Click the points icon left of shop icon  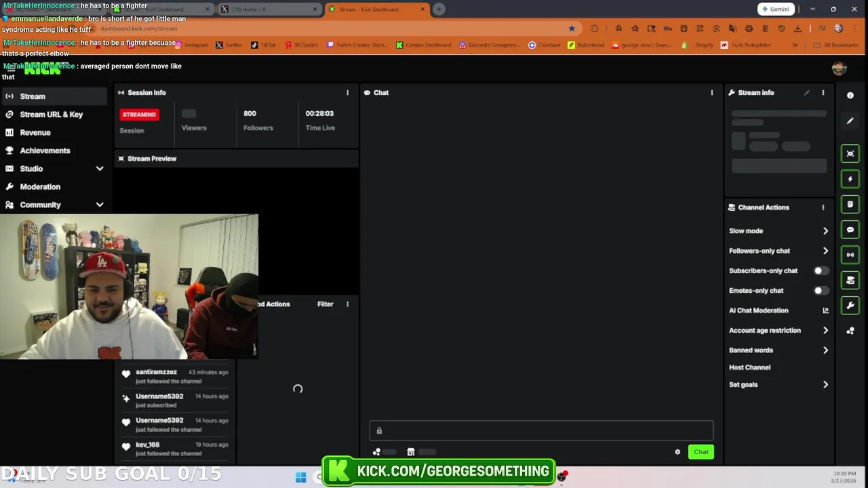pyautogui.click(x=376, y=452)
